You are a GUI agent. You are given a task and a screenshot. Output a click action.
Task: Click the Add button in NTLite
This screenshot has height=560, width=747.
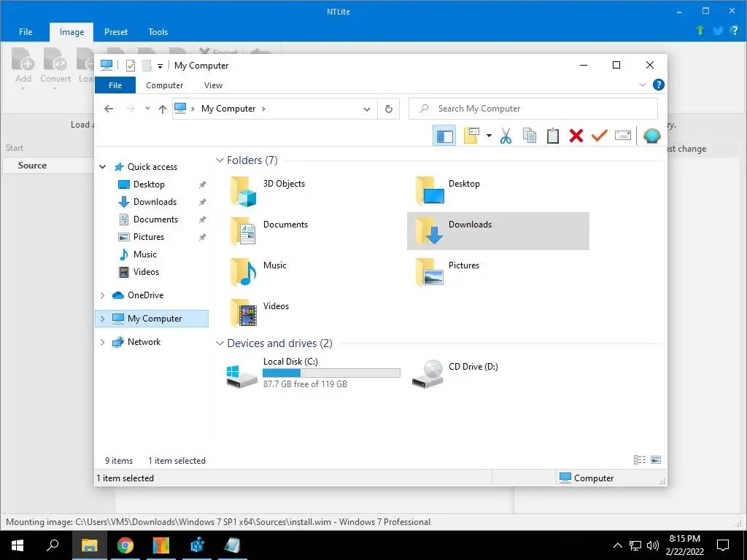click(x=23, y=69)
